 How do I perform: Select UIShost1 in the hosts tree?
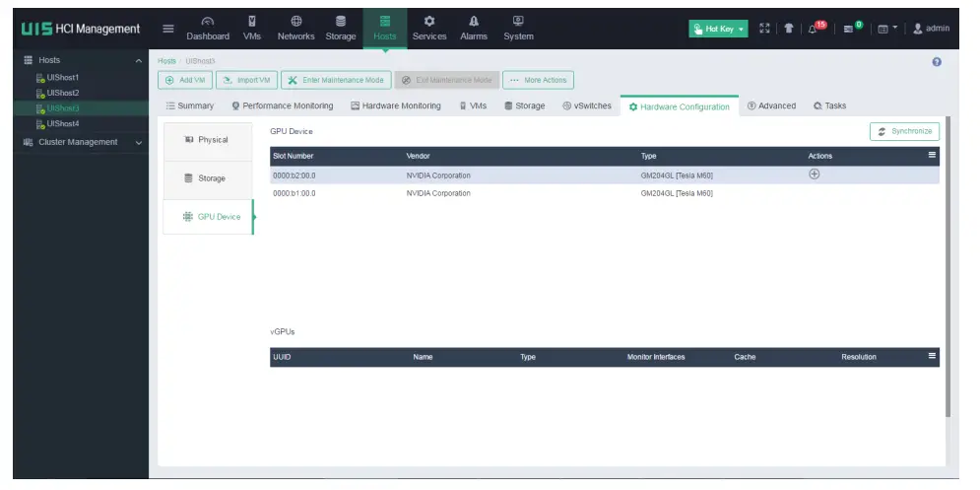(x=62, y=78)
